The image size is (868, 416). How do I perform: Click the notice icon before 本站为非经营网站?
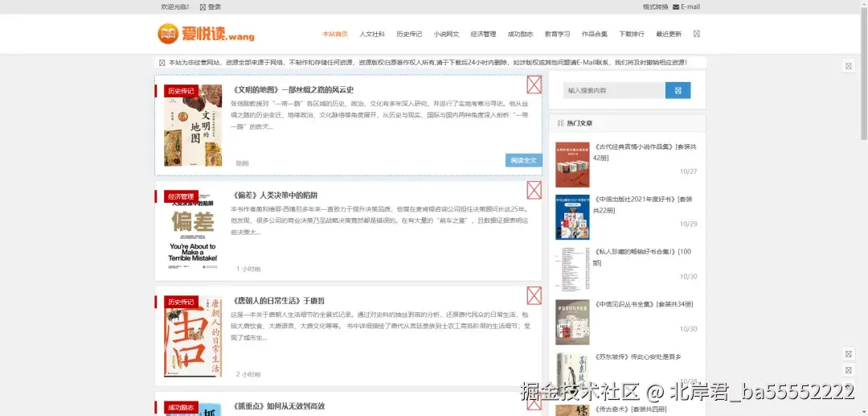[162, 63]
